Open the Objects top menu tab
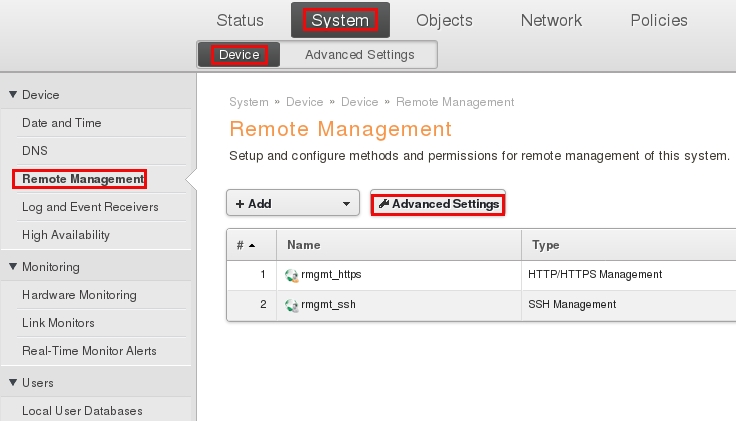This screenshot has height=421, width=736. (x=444, y=20)
